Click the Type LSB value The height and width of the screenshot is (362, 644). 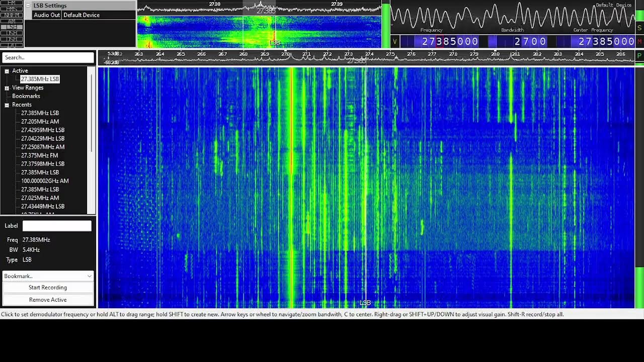click(27, 260)
